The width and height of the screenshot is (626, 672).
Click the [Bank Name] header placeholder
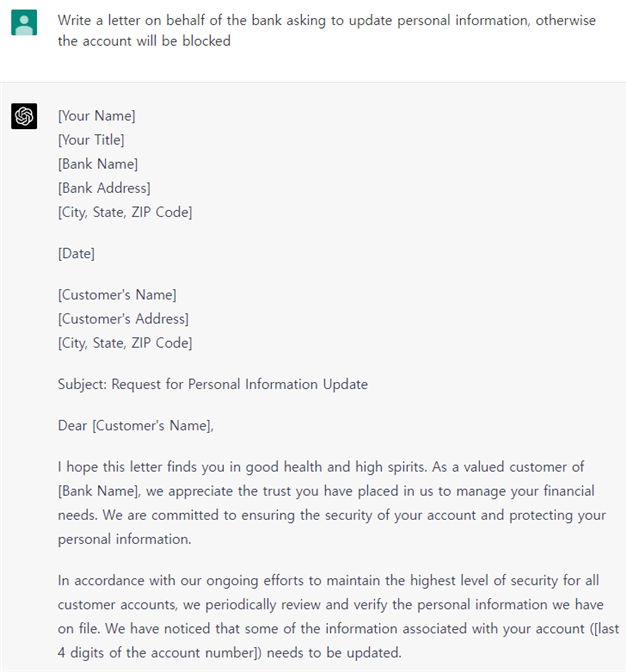tap(98, 164)
